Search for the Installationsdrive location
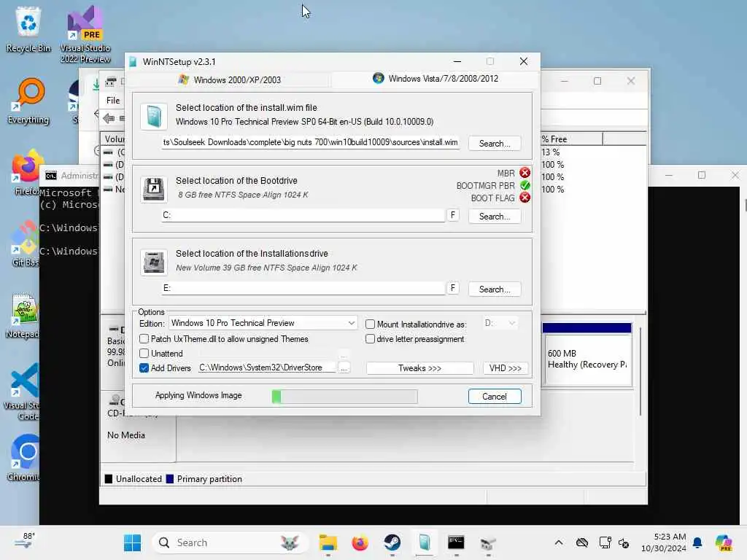This screenshot has height=560, width=747. point(494,289)
